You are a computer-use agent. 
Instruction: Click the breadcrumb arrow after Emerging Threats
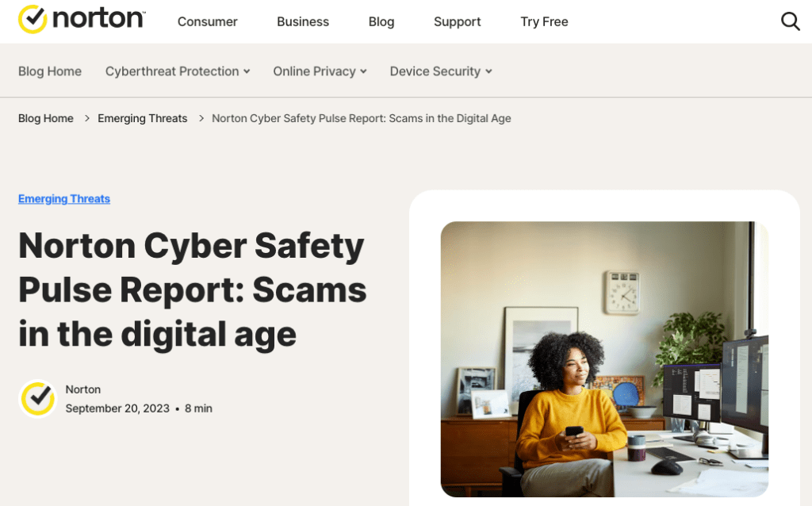pos(201,118)
